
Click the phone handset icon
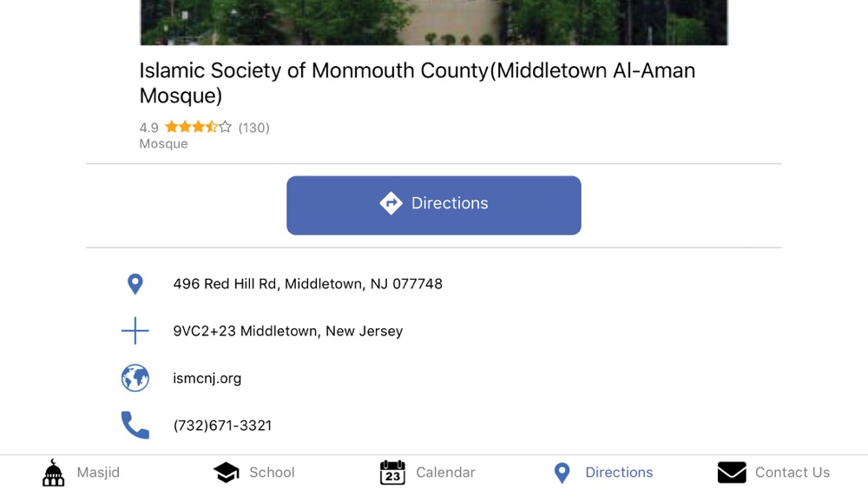[x=135, y=426]
